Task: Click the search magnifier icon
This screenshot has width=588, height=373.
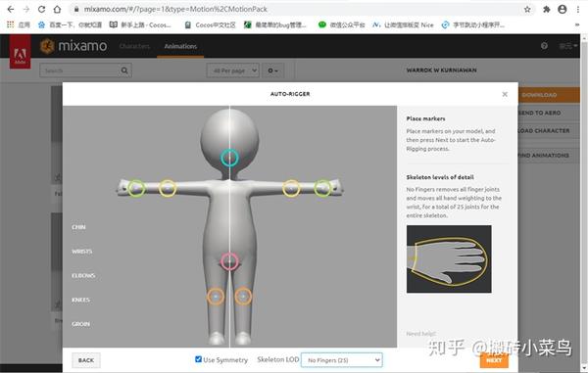Action: click(x=124, y=70)
